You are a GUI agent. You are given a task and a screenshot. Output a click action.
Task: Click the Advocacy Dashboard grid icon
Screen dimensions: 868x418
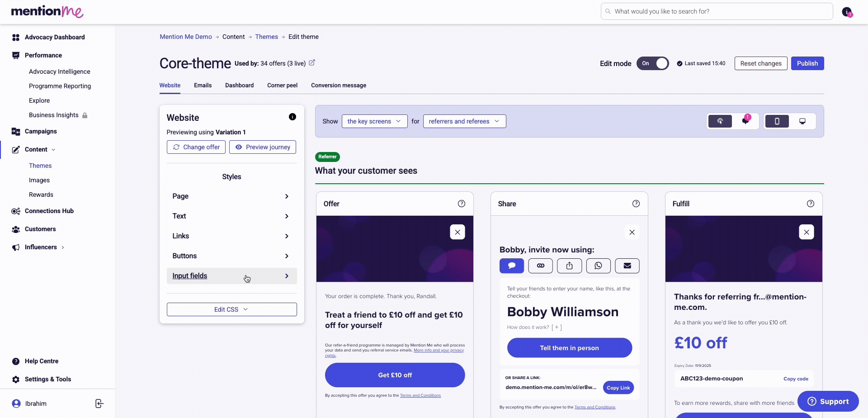click(x=16, y=38)
